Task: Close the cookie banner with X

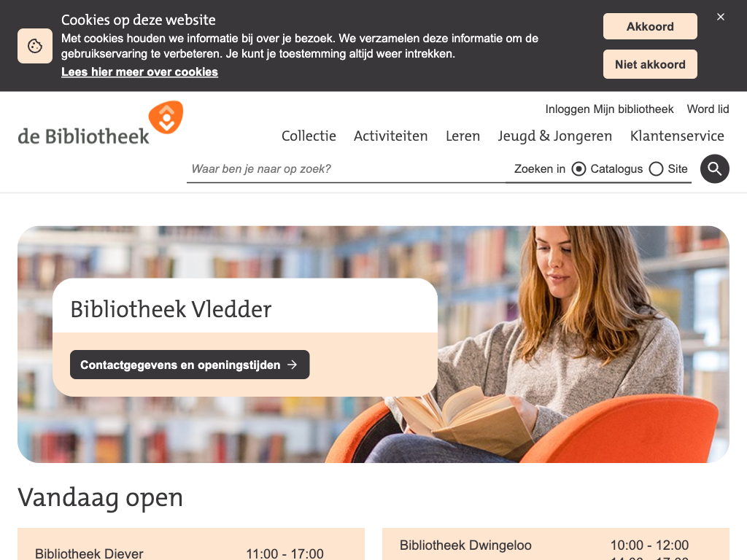Action: 721,17
